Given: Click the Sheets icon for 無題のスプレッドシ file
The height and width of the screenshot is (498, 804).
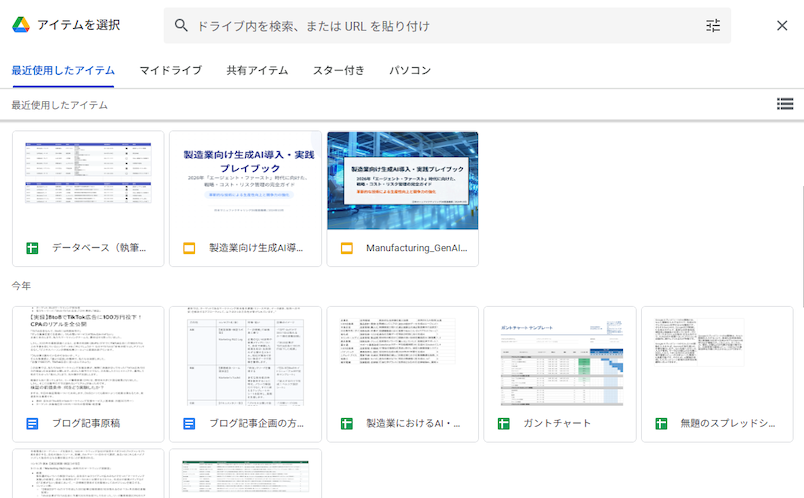Looking at the screenshot, I should point(661,424).
